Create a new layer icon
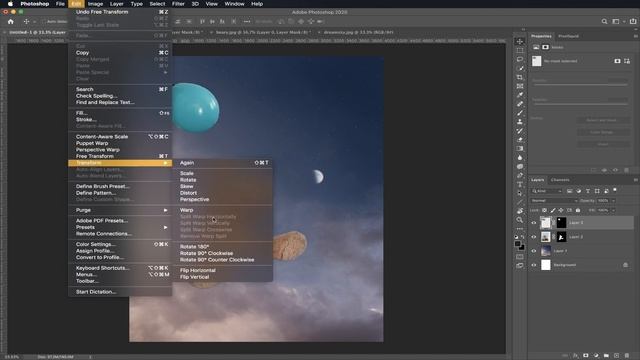Image resolution: width=640 pixels, height=360 pixels. pos(616,356)
